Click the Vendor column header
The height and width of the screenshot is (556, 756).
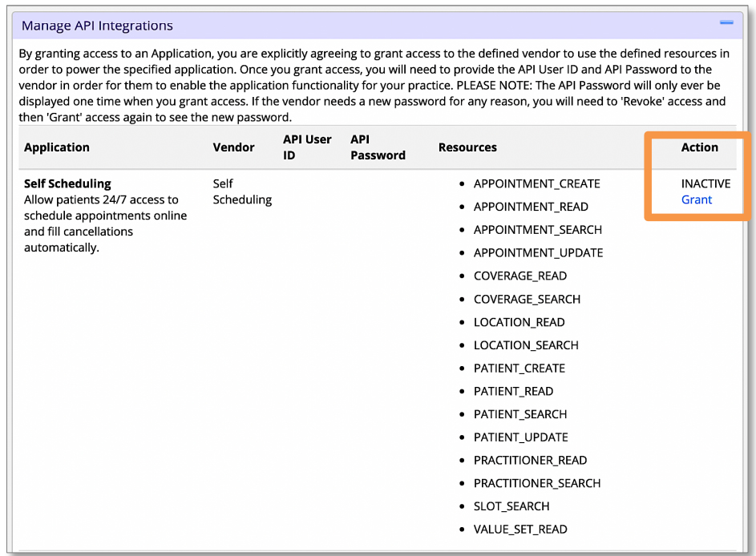pyautogui.click(x=233, y=147)
